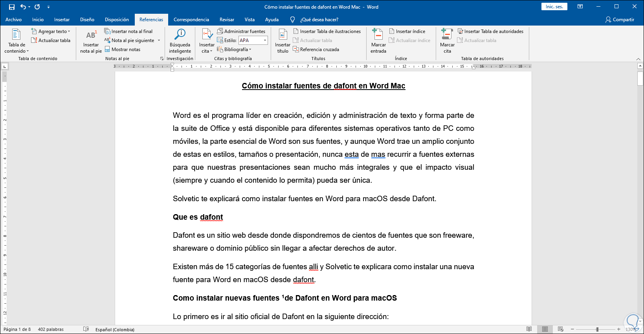The width and height of the screenshot is (644, 334).
Task: Switch to the Diseño tab
Action: [87, 20]
